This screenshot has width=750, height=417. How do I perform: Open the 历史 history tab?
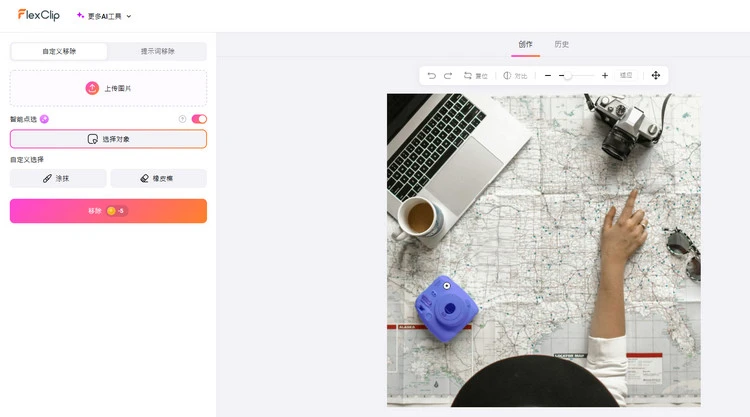(562, 44)
